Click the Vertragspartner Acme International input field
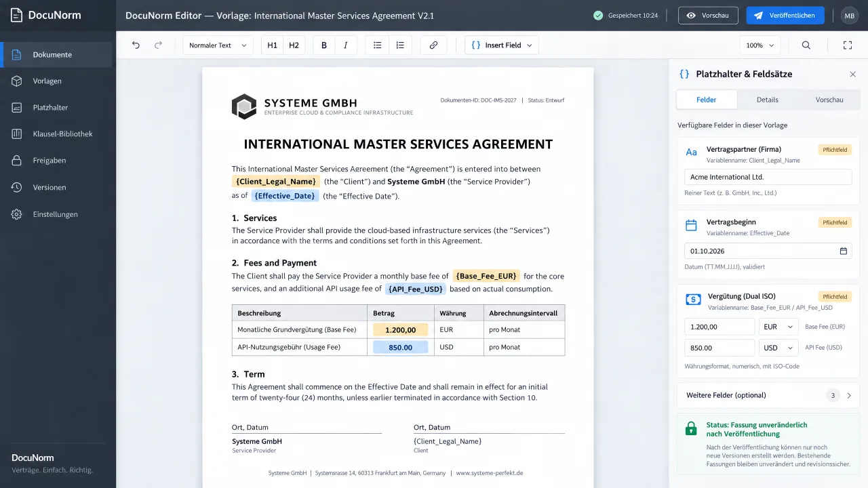 [768, 177]
